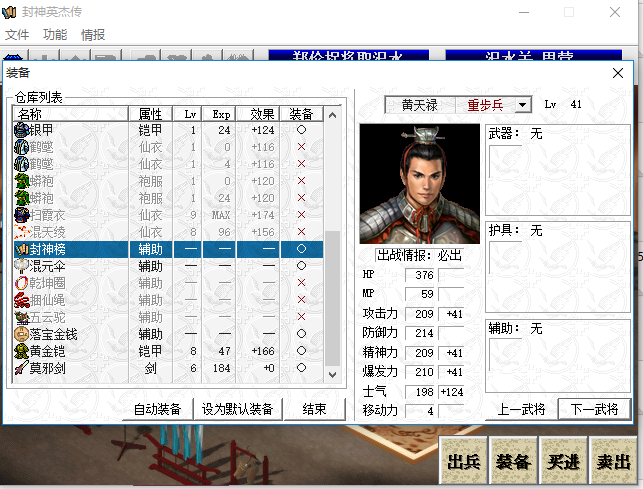The height and width of the screenshot is (489, 643).
Task: Click the 乾坤圈 ring icon
Action: tap(22, 283)
